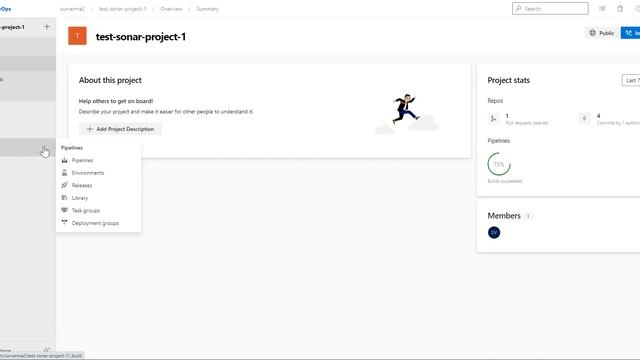Focus the Search input field
The width and height of the screenshot is (640, 360).
click(550, 9)
